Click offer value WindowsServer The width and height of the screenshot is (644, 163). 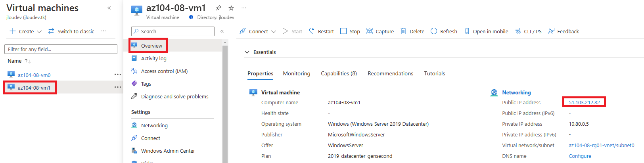click(x=345, y=145)
